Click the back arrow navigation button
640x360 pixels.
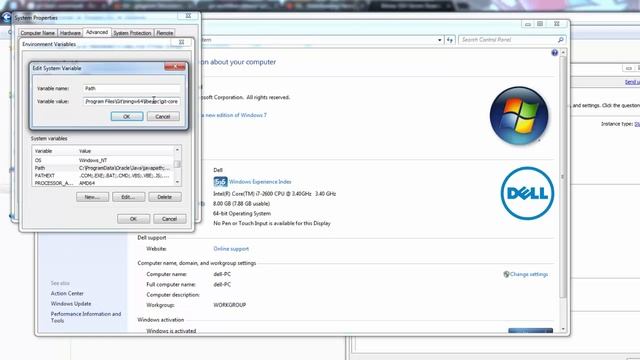click(x=7, y=17)
